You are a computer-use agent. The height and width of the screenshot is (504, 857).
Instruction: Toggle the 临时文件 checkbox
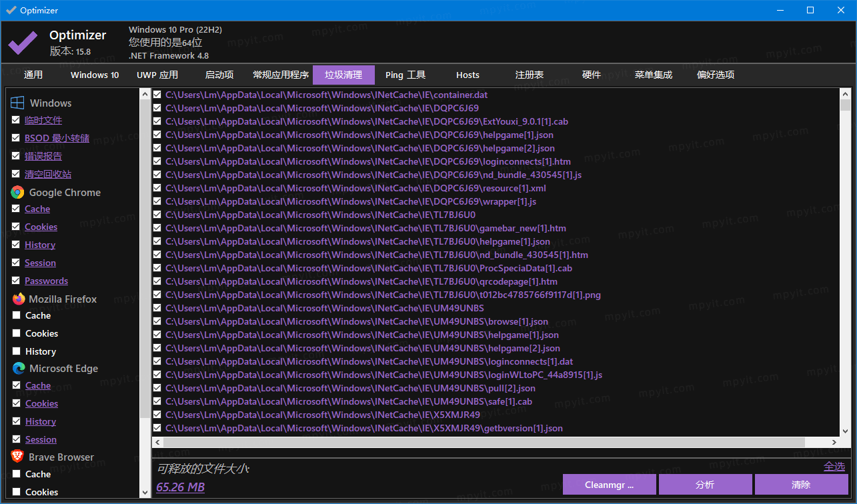click(16, 120)
